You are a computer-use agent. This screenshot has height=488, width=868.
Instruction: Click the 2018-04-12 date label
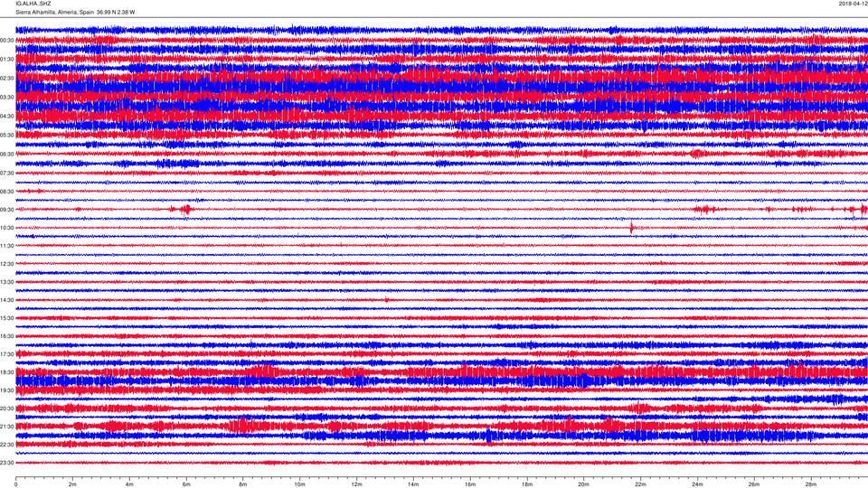click(853, 4)
